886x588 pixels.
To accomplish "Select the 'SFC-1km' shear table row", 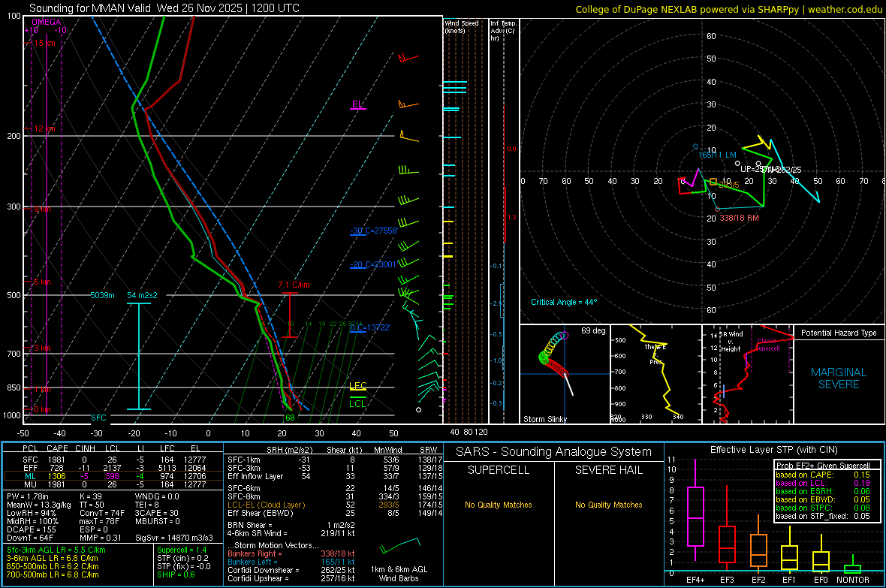I will (335, 460).
